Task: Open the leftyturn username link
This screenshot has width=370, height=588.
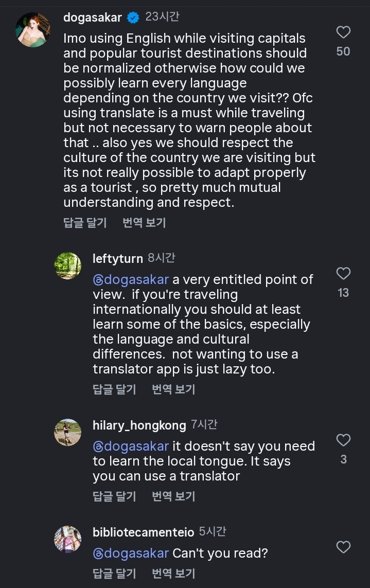Action: click(x=118, y=259)
